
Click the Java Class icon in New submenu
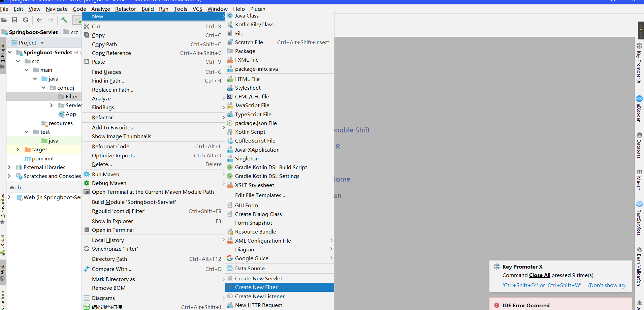pyautogui.click(x=230, y=15)
